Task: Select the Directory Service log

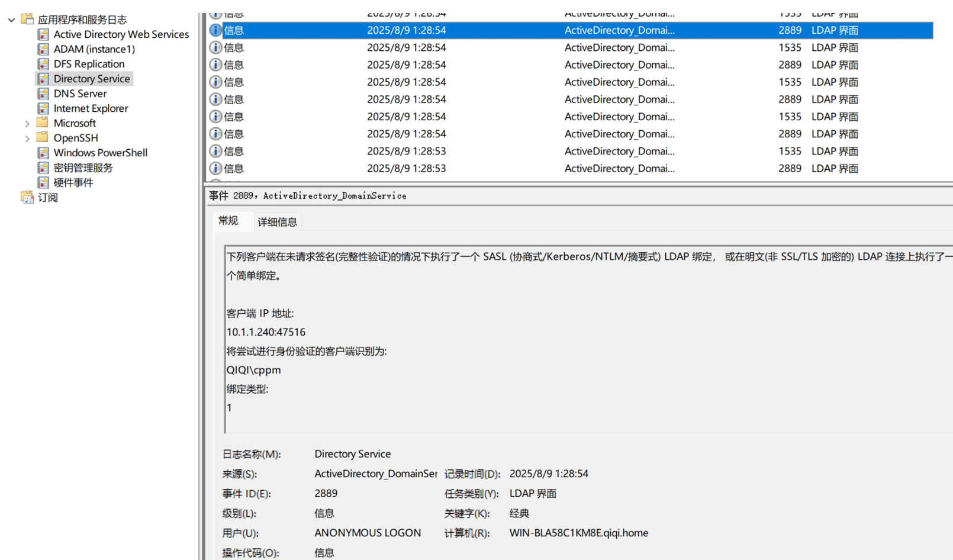Action: pos(92,79)
